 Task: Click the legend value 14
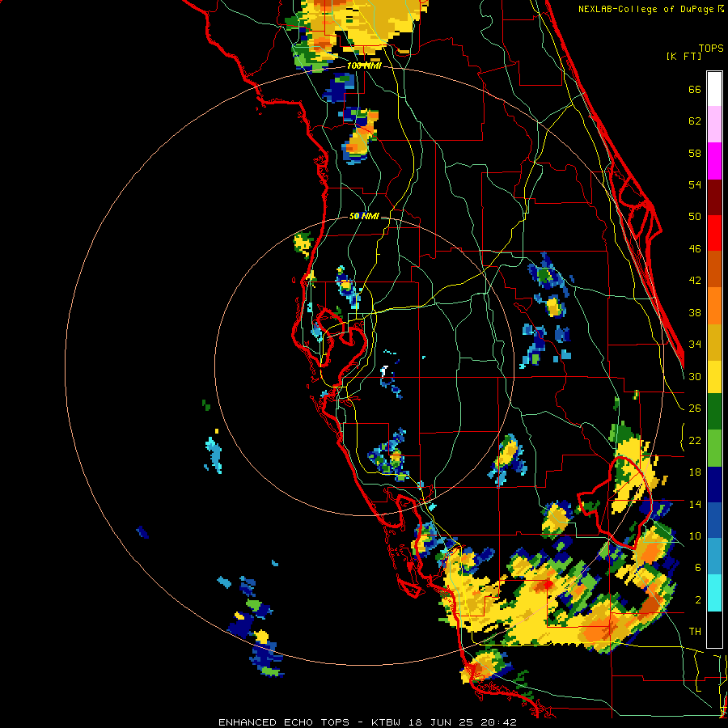click(695, 504)
